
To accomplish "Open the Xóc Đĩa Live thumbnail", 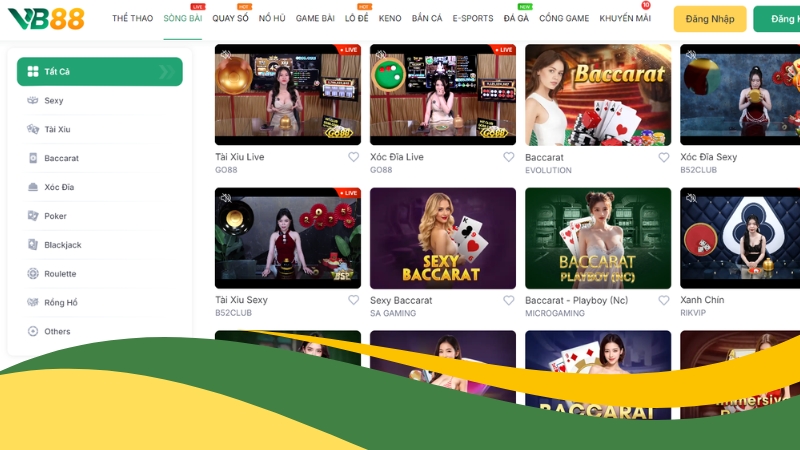I will [x=443, y=94].
